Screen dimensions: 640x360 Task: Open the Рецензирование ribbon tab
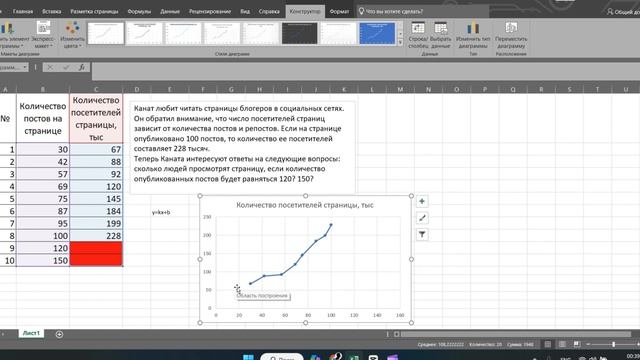tap(210, 11)
